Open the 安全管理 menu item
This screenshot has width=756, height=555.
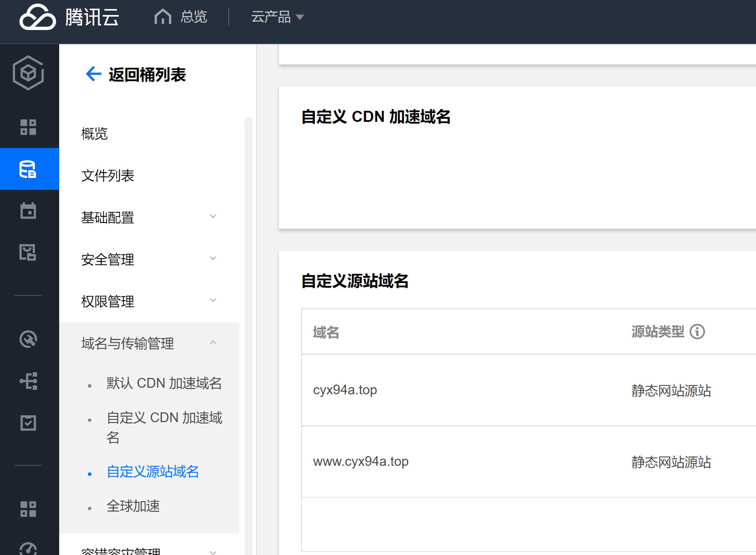108,260
